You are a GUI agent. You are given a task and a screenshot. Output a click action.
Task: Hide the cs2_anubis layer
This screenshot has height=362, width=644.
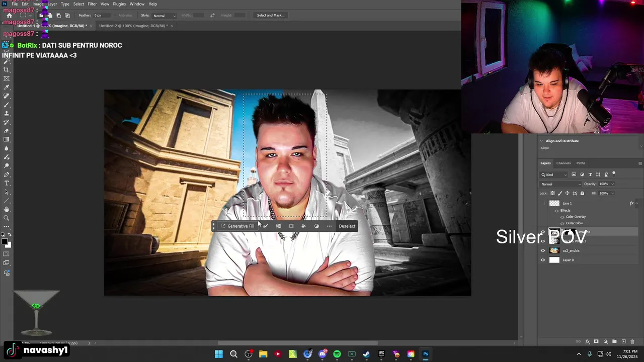coord(542,250)
